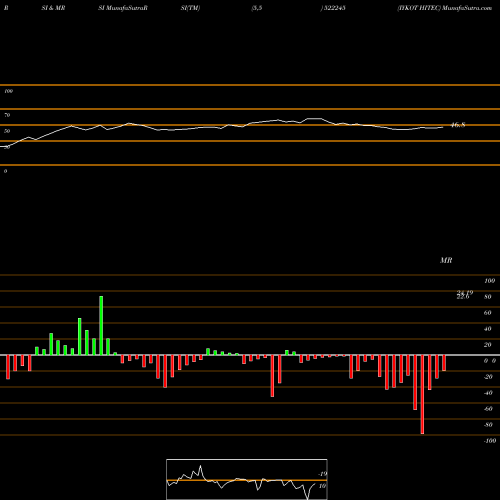Image resolution: width=500 pixels, height=500 pixels.
Task: Click the RSI axis label 100
Action: (8, 91)
